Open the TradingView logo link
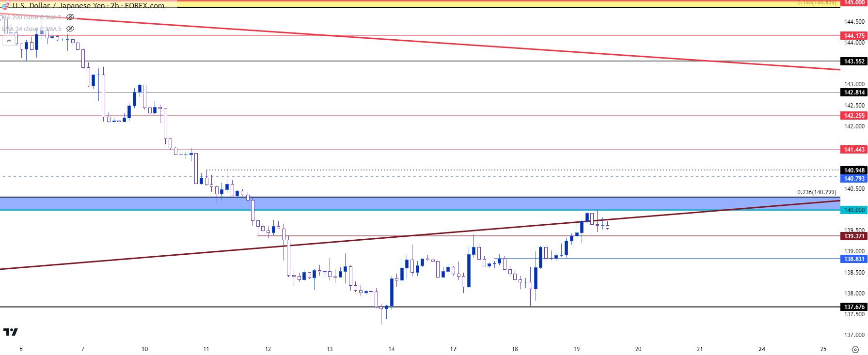Screen dimensions: 868x355 [x=10, y=332]
